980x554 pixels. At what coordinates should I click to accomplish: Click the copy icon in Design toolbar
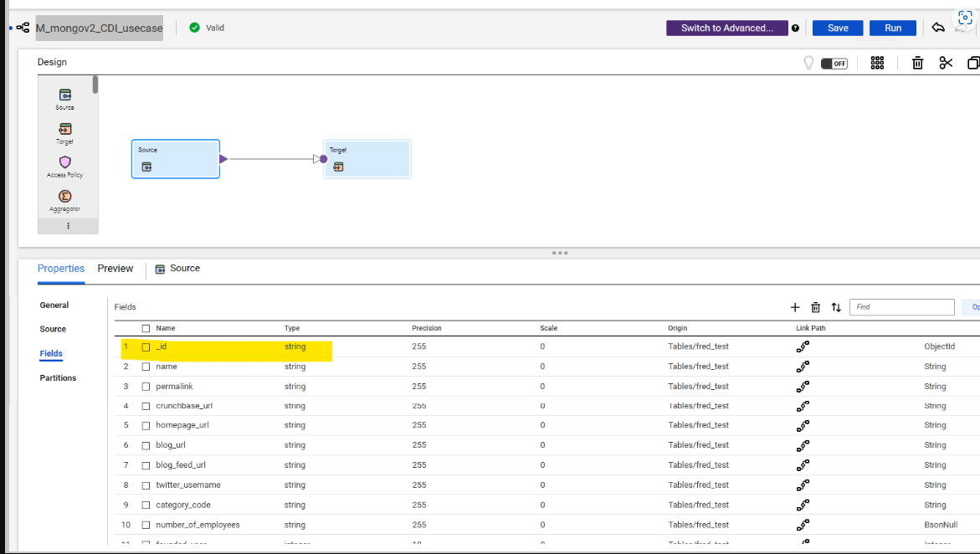point(973,63)
